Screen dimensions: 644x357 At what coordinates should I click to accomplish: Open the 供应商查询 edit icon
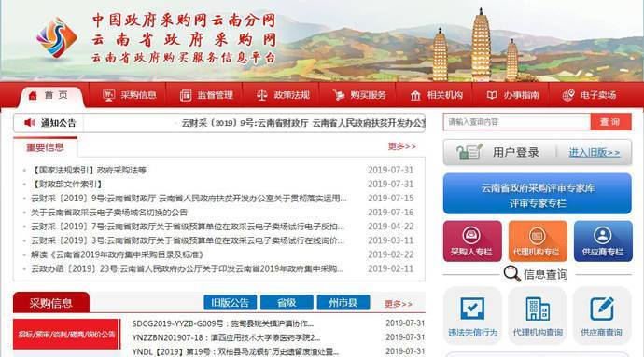coord(602,309)
